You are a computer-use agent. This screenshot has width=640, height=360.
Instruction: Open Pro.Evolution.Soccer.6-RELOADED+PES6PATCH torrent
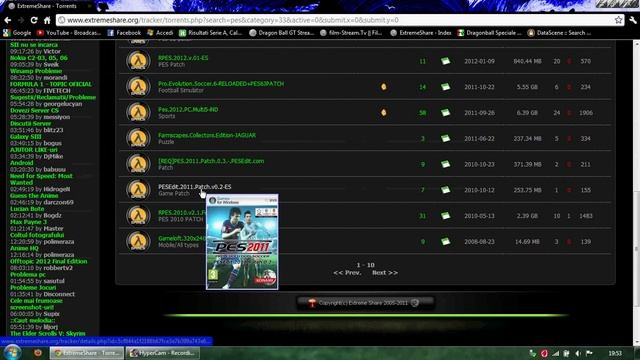point(221,84)
